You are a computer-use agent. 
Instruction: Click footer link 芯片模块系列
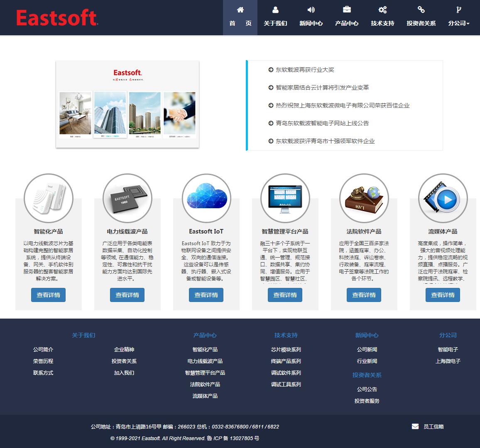click(286, 349)
